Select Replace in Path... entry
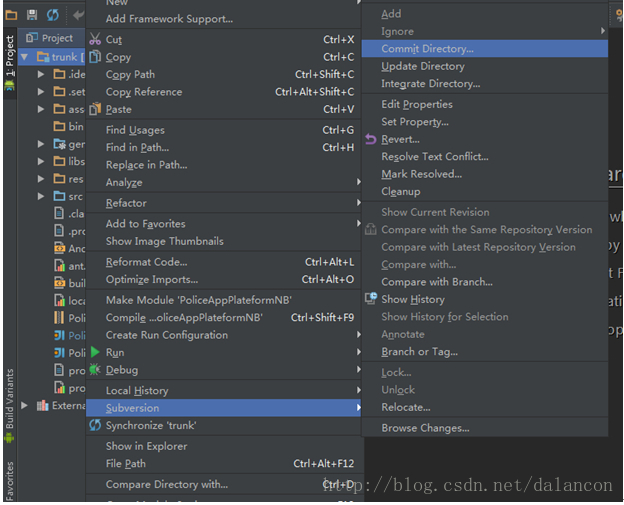This screenshot has width=624, height=505. [x=223, y=164]
